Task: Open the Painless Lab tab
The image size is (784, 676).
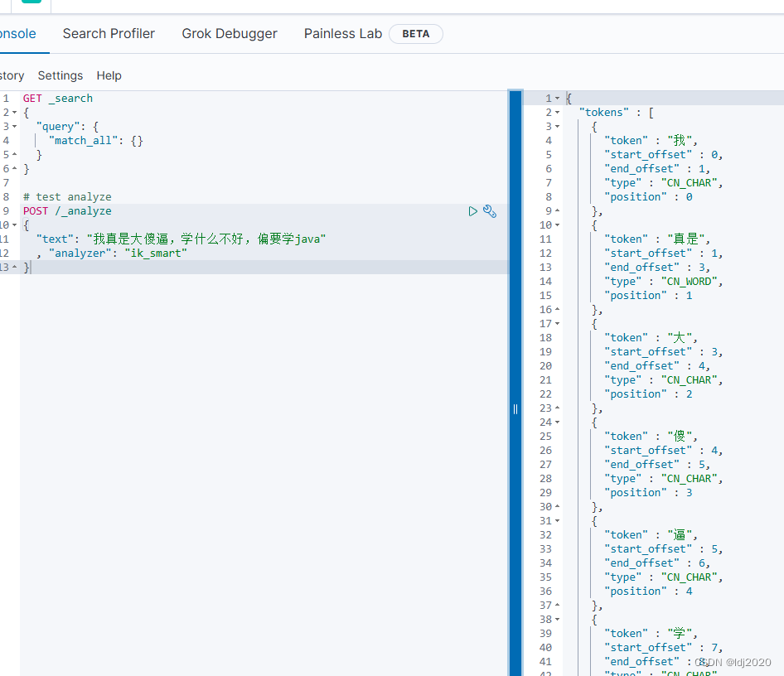Action: click(x=342, y=34)
